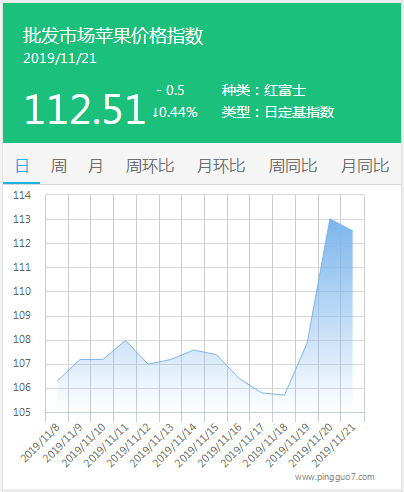Click the index value 112.51

pos(85,109)
